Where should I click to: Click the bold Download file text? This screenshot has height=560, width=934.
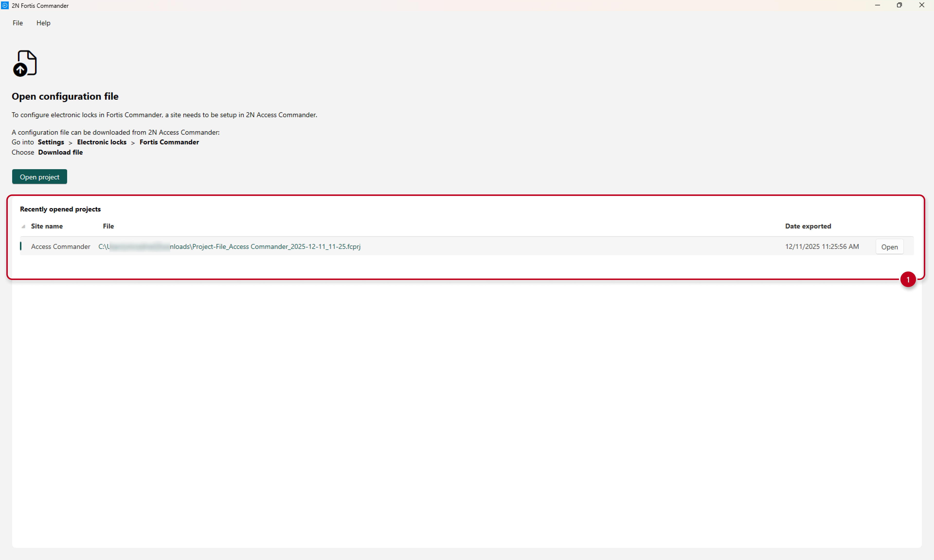click(60, 152)
